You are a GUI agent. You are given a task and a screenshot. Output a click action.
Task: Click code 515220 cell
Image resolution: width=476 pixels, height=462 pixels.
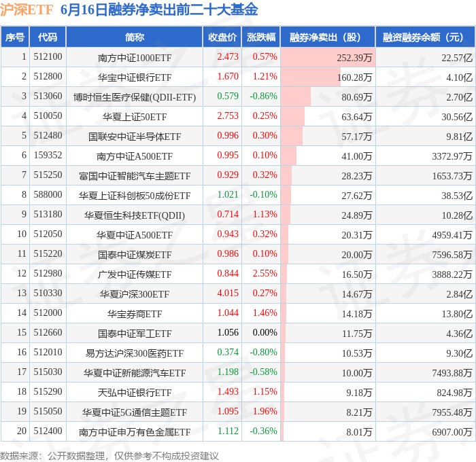click(48, 254)
